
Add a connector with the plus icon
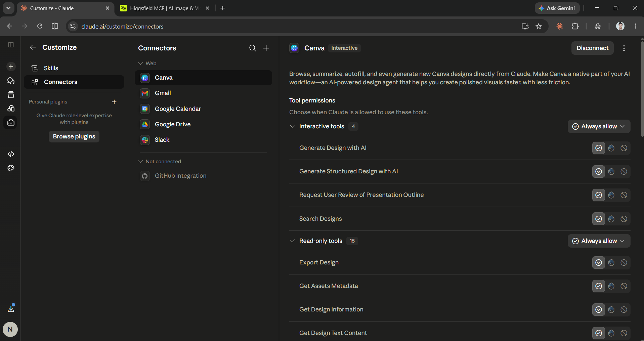pyautogui.click(x=266, y=48)
